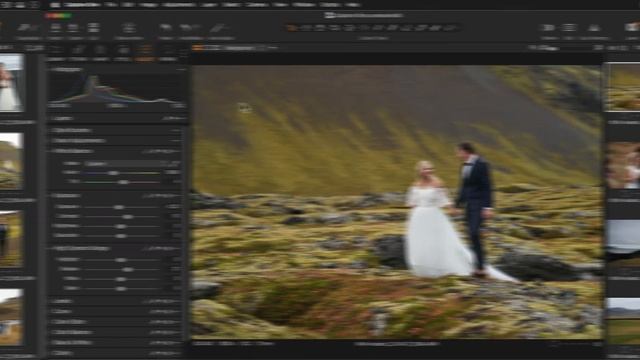Open the File menu
Screen dimensions: 640x360
(x=111, y=5)
